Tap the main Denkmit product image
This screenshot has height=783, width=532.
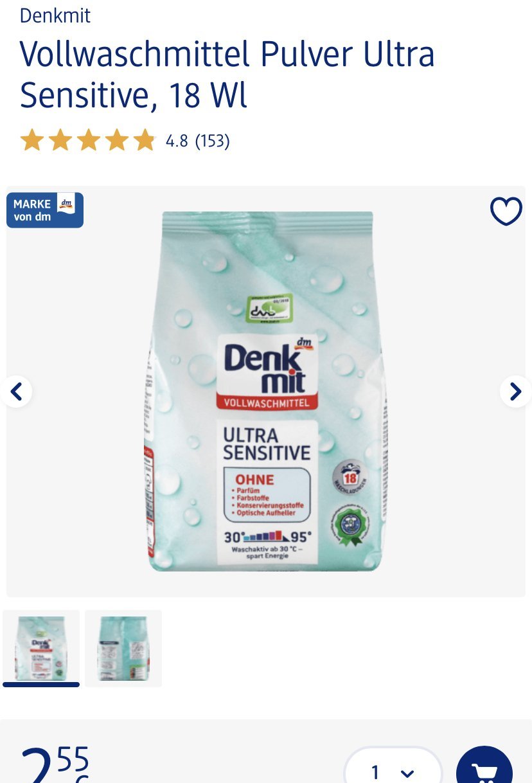[266, 391]
